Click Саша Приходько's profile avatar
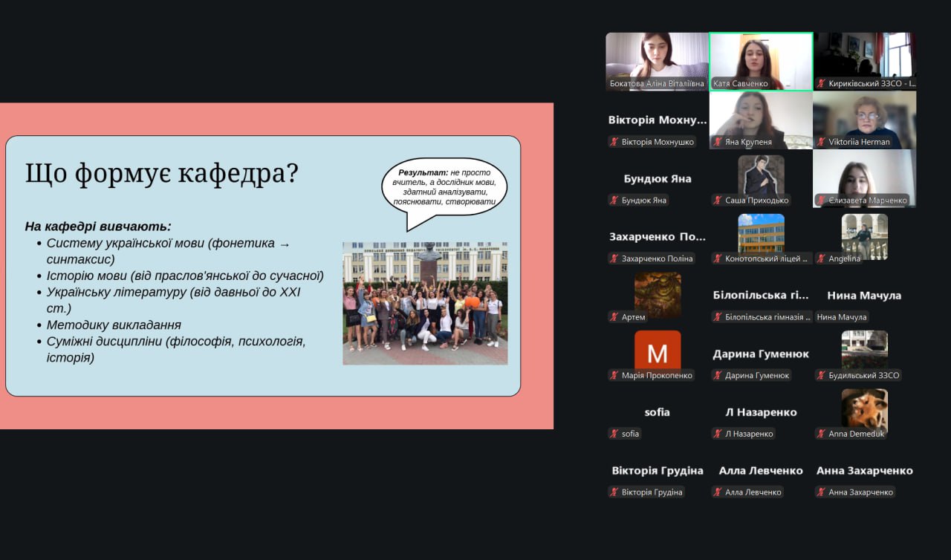The image size is (951, 560). pos(761,175)
